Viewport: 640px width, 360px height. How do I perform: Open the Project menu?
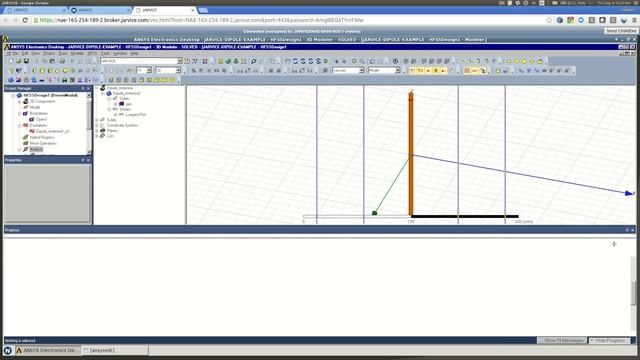tap(49, 53)
